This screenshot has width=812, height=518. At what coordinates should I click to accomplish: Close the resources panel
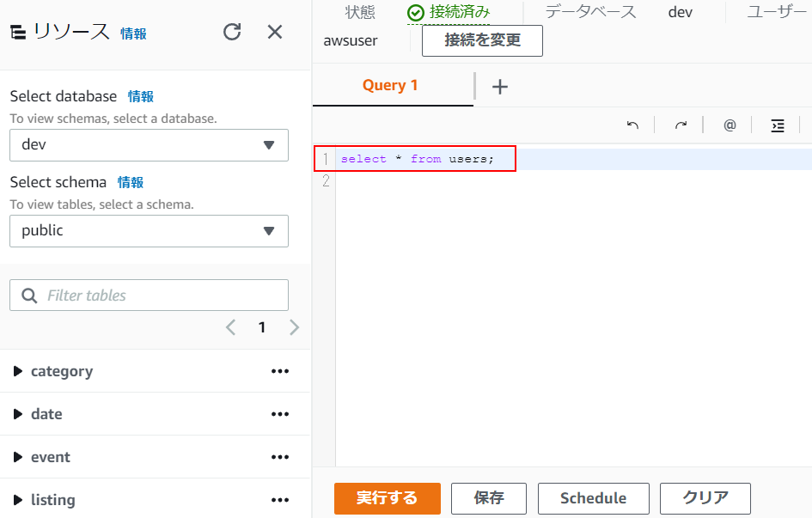tap(274, 32)
